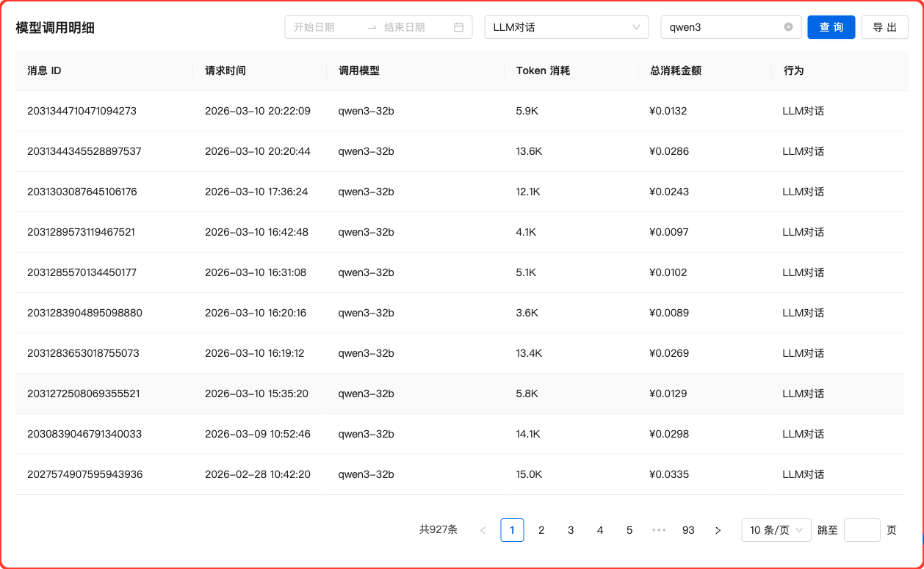Jump to last page 93

688,530
